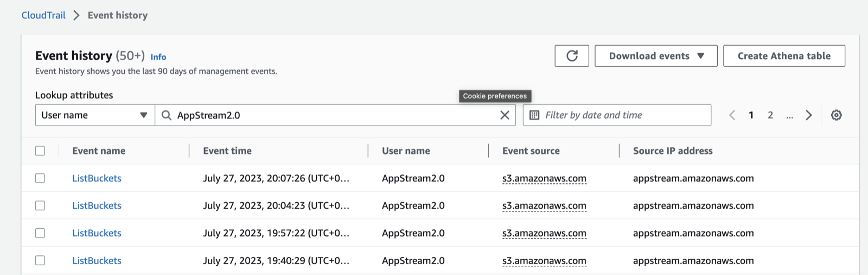Select page 1 in pagination
Viewport: 868px width, 275px height.
(x=751, y=115)
